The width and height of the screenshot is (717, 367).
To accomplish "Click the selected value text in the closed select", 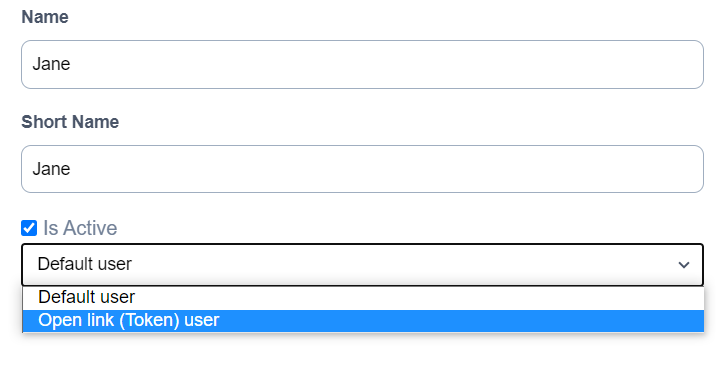I will [x=85, y=264].
